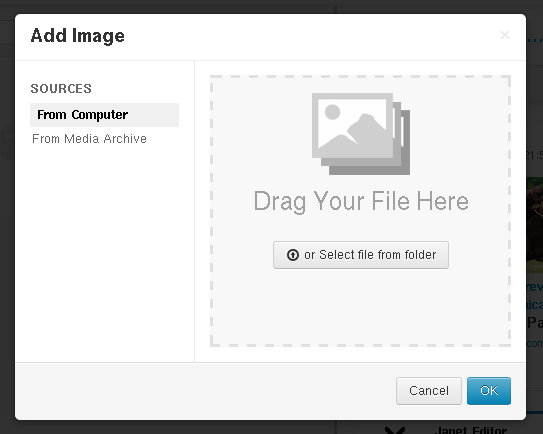Click the upload arrow icon
Image resolution: width=543 pixels, height=434 pixels.
293,255
